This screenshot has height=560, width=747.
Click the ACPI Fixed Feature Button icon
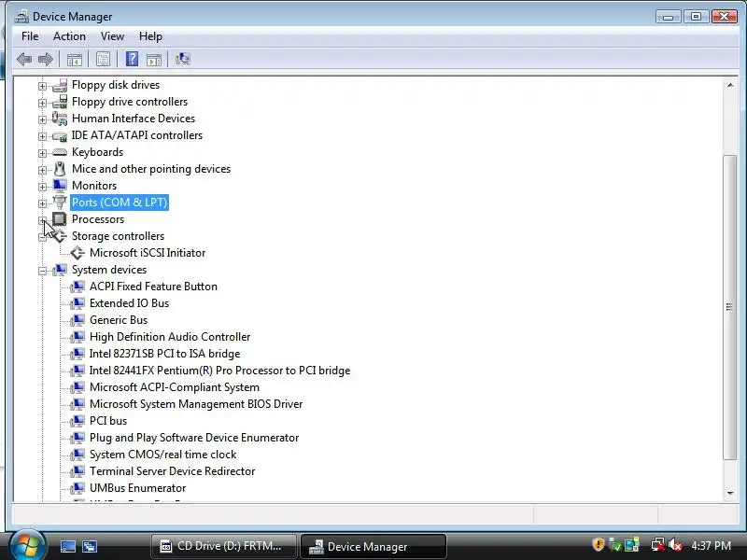click(78, 287)
